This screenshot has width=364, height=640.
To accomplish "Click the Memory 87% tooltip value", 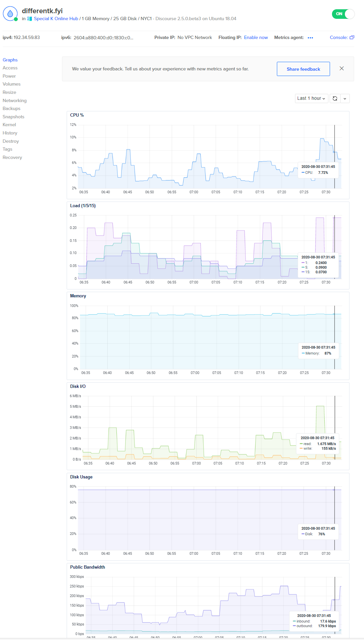I will click(328, 354).
